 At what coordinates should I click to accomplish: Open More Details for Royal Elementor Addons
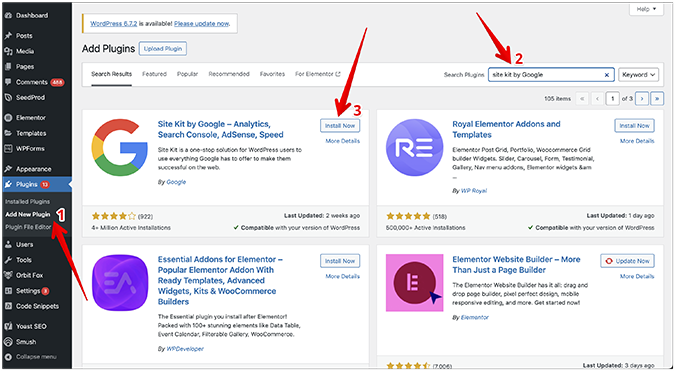pyautogui.click(x=637, y=141)
